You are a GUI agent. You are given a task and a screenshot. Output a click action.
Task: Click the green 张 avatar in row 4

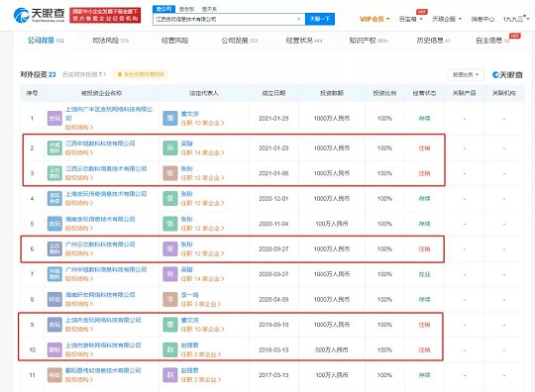point(170,198)
